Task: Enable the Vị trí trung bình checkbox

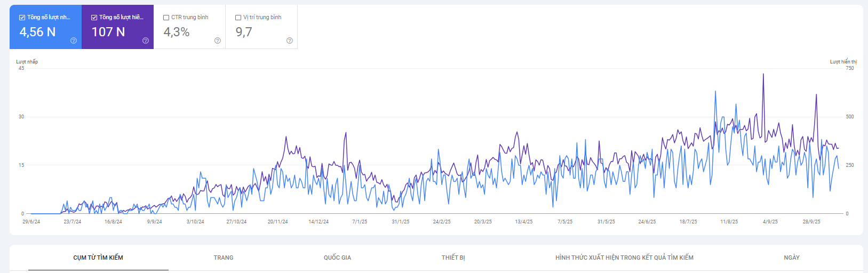Action: click(x=238, y=18)
